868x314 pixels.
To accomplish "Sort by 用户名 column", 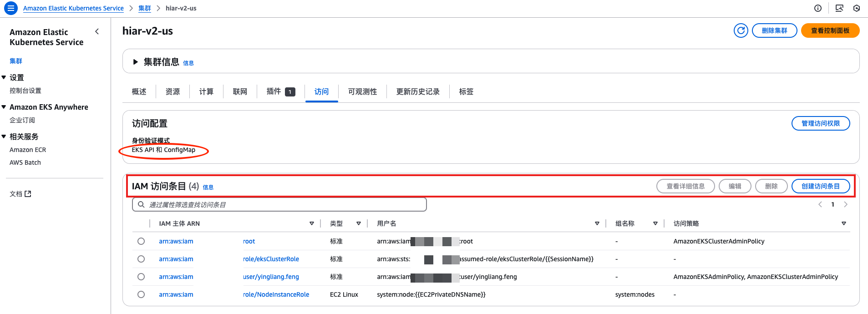I will pos(597,223).
